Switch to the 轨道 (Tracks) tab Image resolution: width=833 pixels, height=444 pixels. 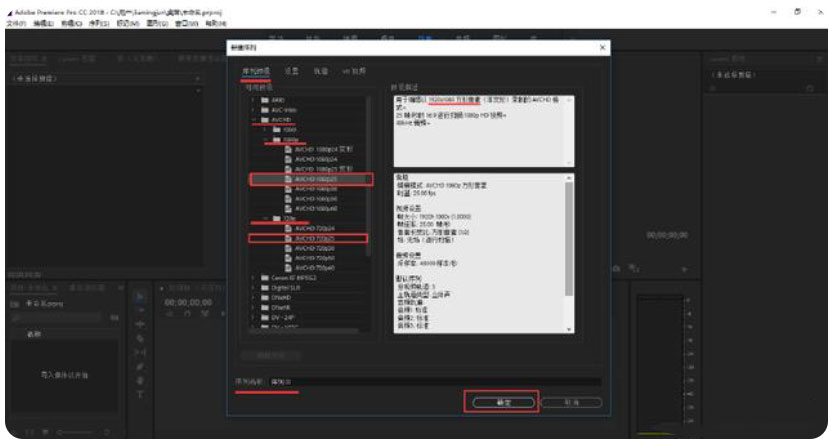(x=320, y=72)
